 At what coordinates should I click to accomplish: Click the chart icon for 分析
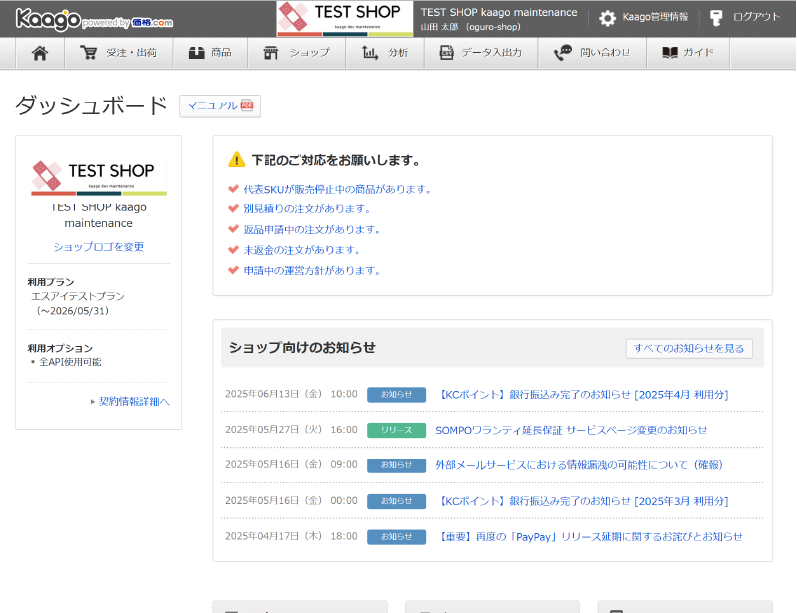coord(370,52)
